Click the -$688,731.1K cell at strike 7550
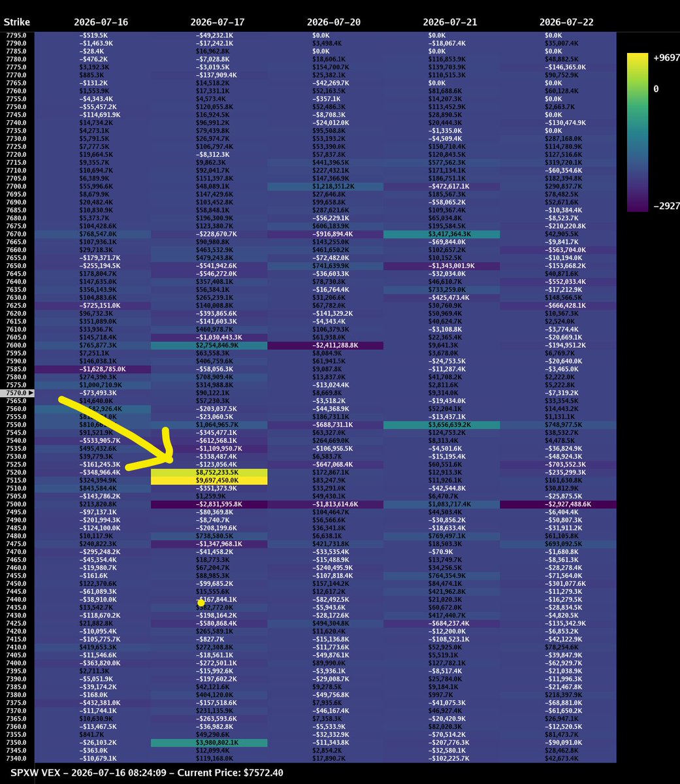 coord(326,425)
